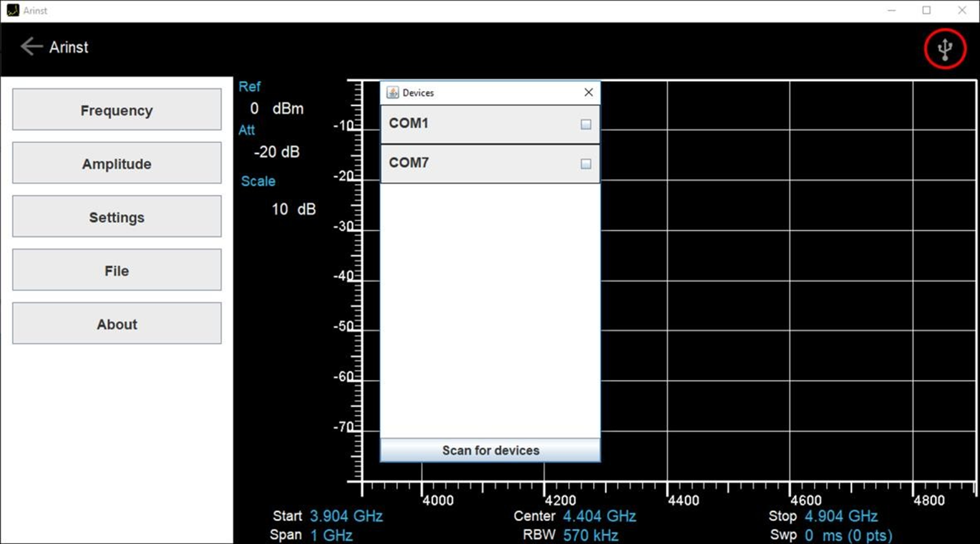980x544 pixels.
Task: Close the Devices dialog
Action: tap(588, 92)
